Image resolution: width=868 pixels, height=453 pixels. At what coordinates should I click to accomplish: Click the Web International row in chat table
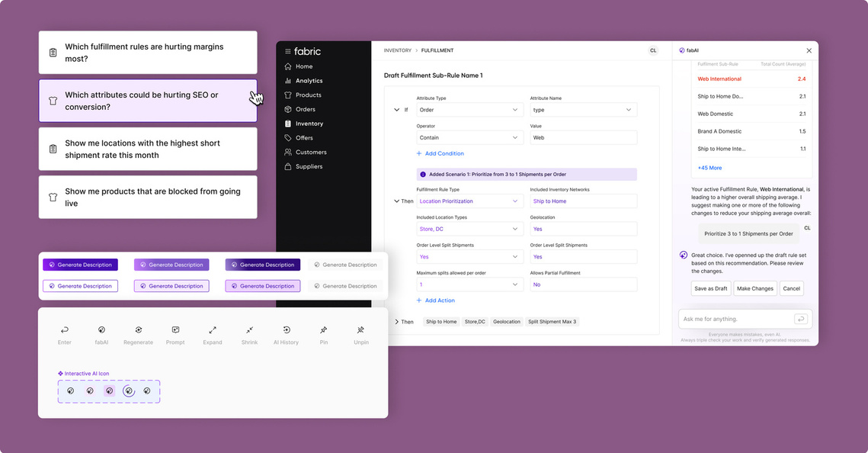click(751, 79)
